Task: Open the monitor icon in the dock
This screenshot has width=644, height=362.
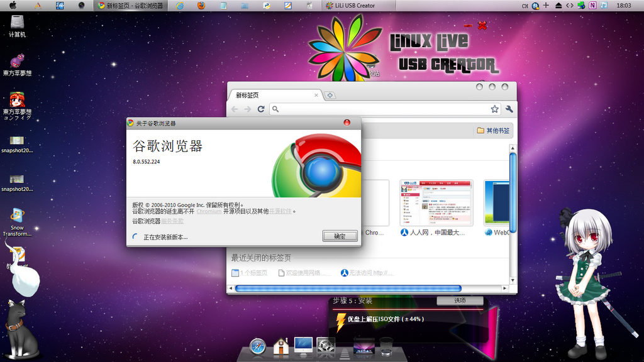Action: [303, 346]
